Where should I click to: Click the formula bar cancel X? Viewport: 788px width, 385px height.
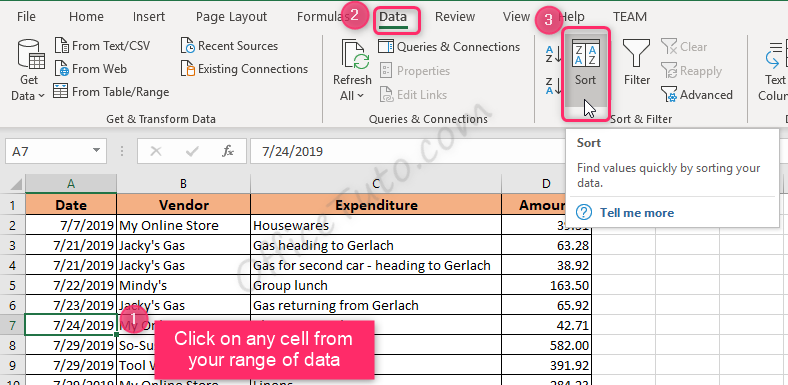coord(156,151)
